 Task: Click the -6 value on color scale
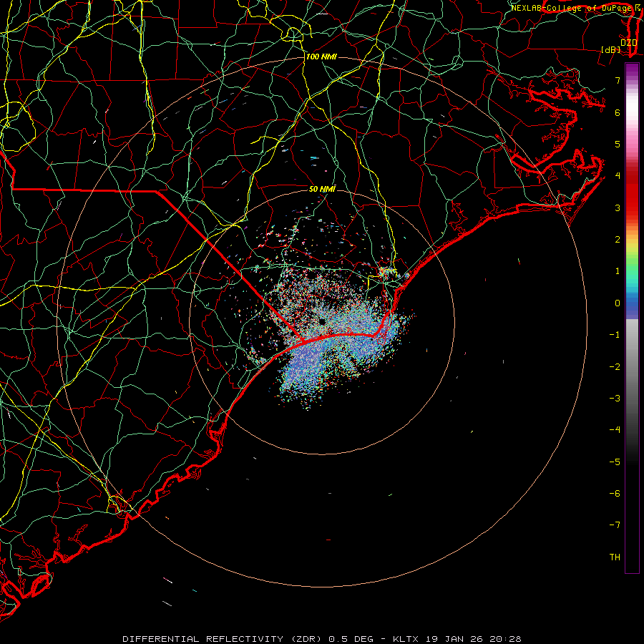click(x=615, y=494)
